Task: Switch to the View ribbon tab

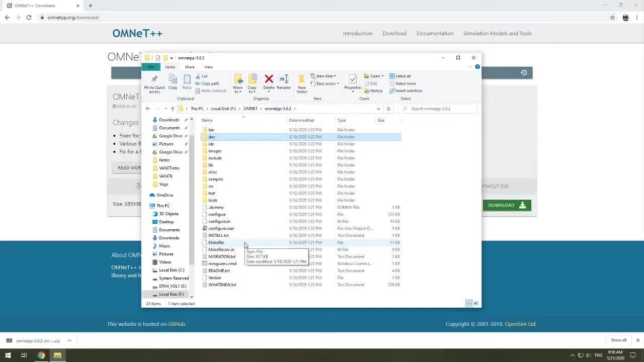Action: 208,67
